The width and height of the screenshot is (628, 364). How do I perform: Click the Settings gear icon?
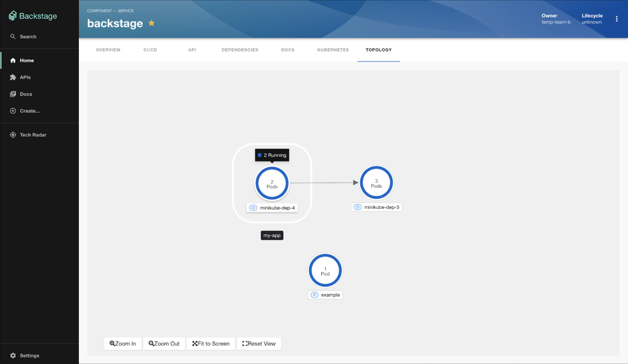coord(13,355)
